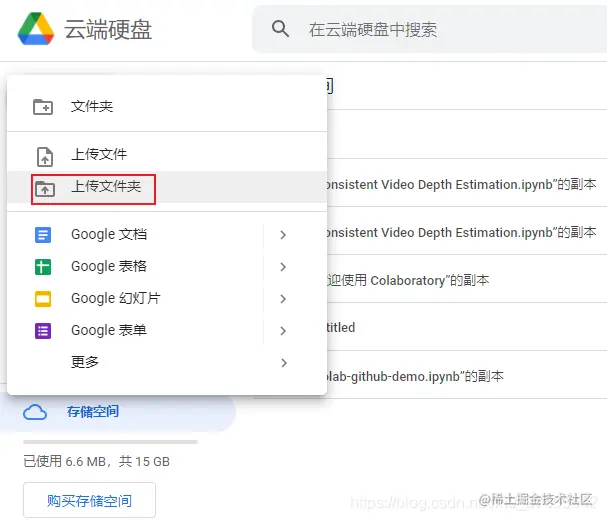
Task: Open the 更多 menu entry
Action: (167, 363)
